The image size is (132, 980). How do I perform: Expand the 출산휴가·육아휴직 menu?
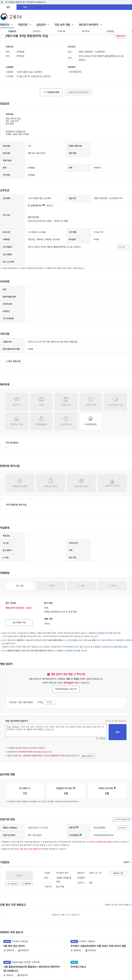click(x=90, y=25)
